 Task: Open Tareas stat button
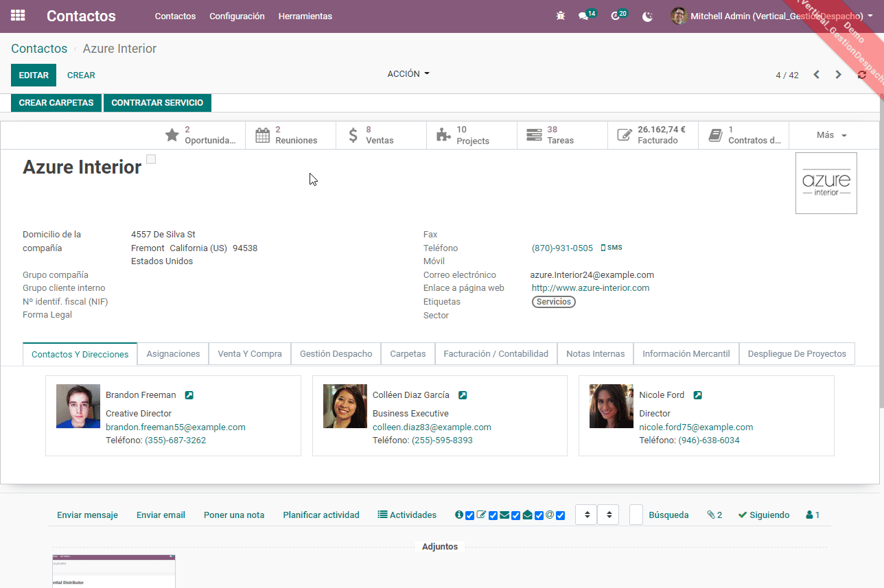(x=562, y=135)
